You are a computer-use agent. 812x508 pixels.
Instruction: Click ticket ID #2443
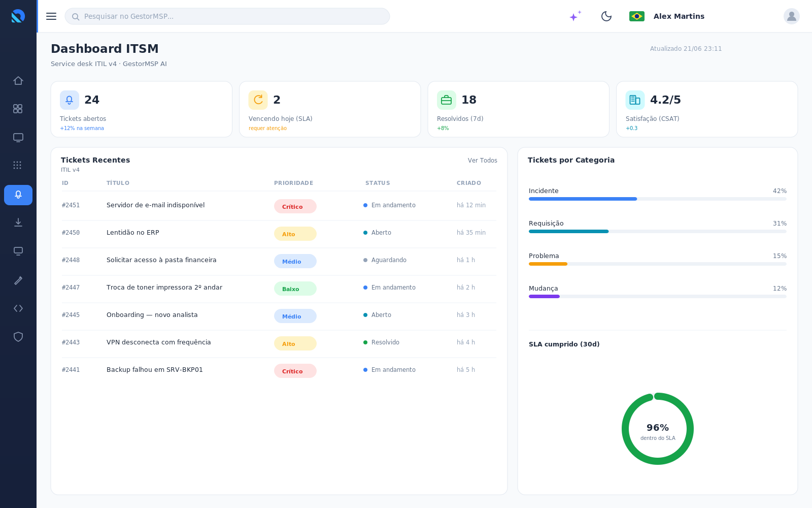coord(71,342)
